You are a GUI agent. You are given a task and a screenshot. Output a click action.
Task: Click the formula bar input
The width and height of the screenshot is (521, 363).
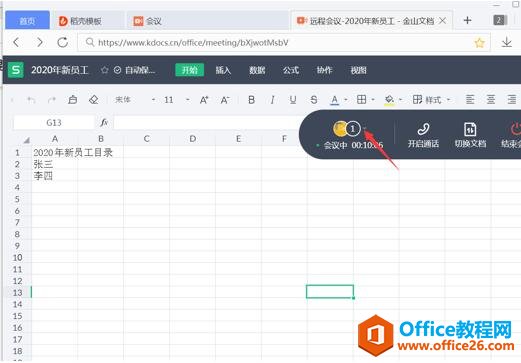coord(207,123)
